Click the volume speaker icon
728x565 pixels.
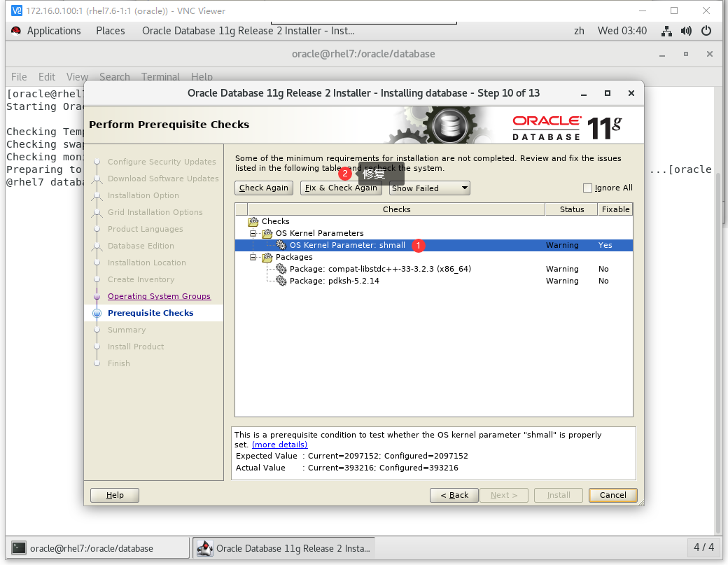686,31
